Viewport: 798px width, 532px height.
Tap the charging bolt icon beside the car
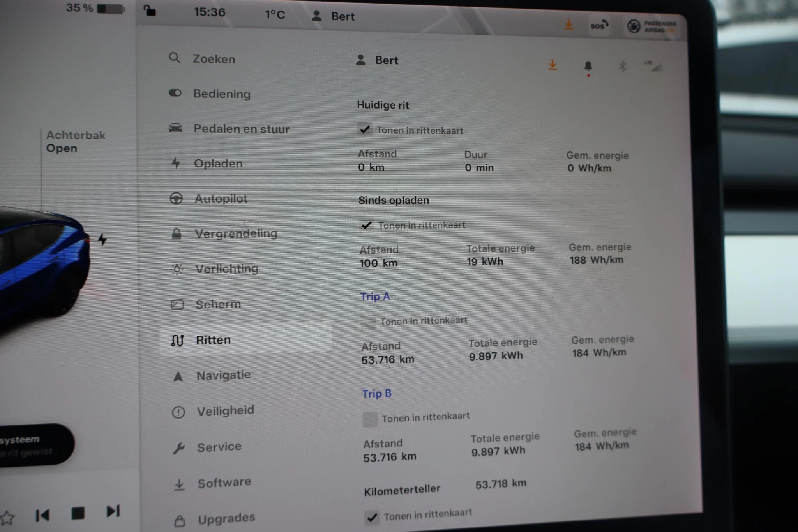[102, 239]
